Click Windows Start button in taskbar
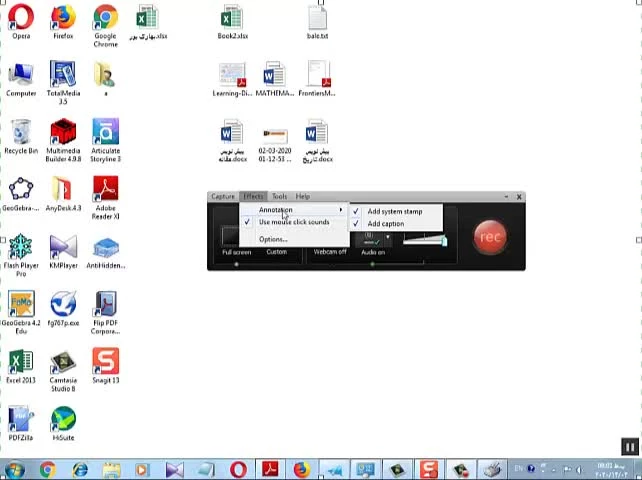The image size is (642, 480). click(13, 469)
